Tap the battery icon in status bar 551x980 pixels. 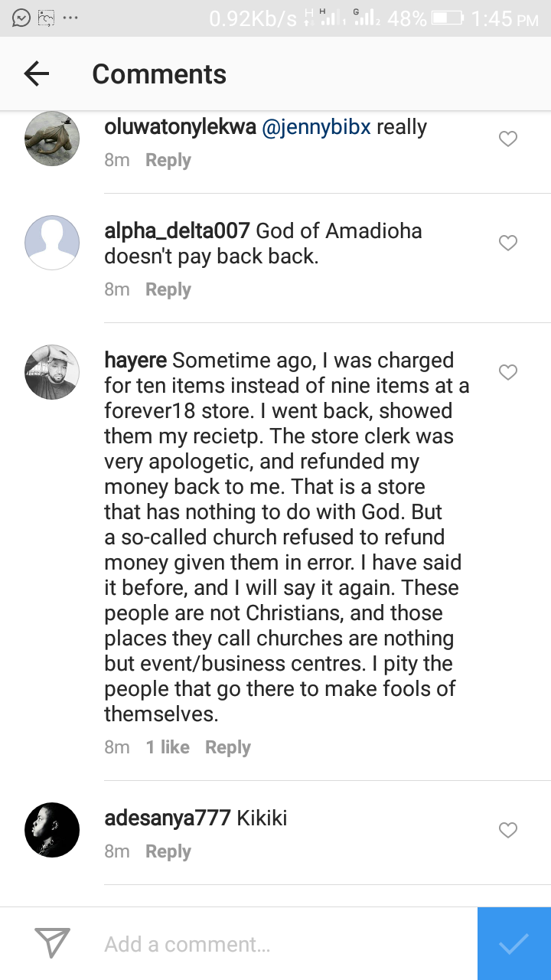(447, 18)
